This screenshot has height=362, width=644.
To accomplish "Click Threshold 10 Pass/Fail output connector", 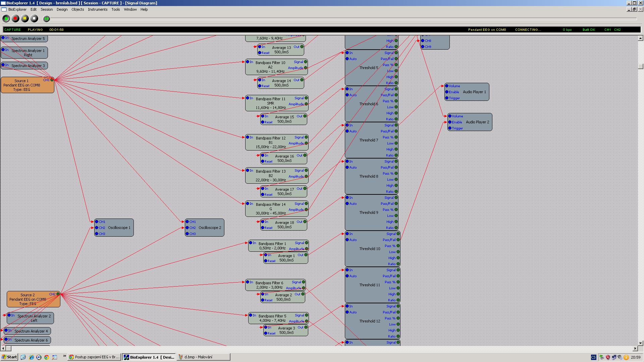I will (398, 240).
